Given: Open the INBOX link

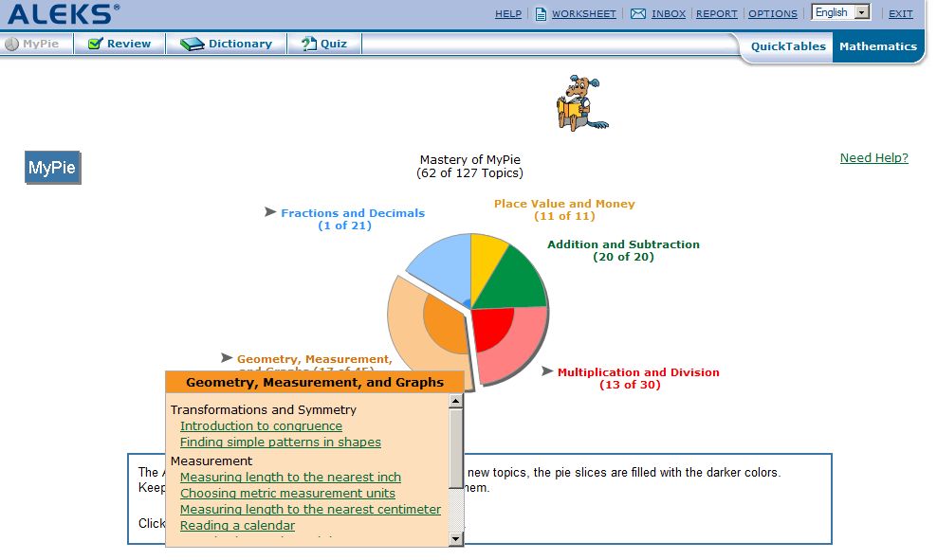Looking at the screenshot, I should [668, 13].
